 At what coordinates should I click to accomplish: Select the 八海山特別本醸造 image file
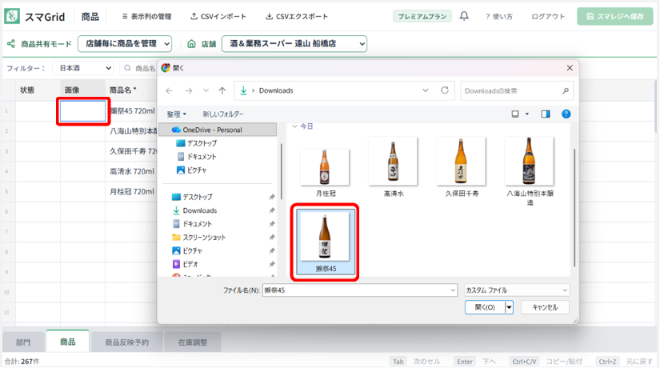coord(530,171)
